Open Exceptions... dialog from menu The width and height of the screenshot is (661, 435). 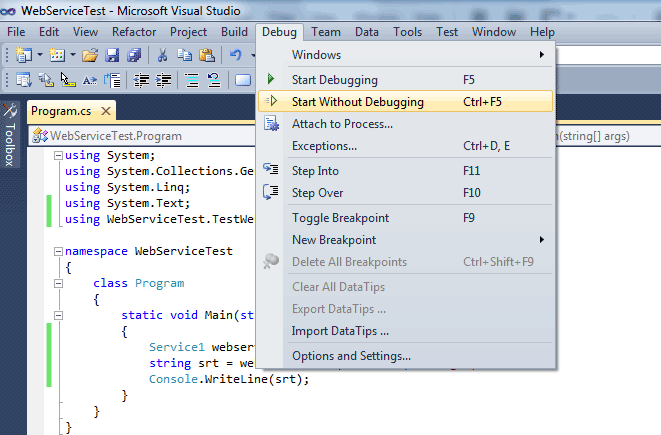pos(406,146)
